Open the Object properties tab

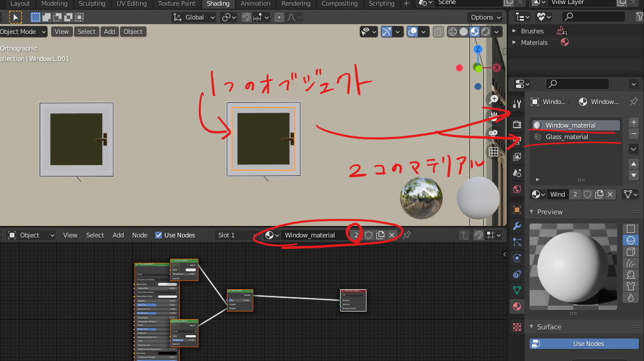(x=517, y=210)
